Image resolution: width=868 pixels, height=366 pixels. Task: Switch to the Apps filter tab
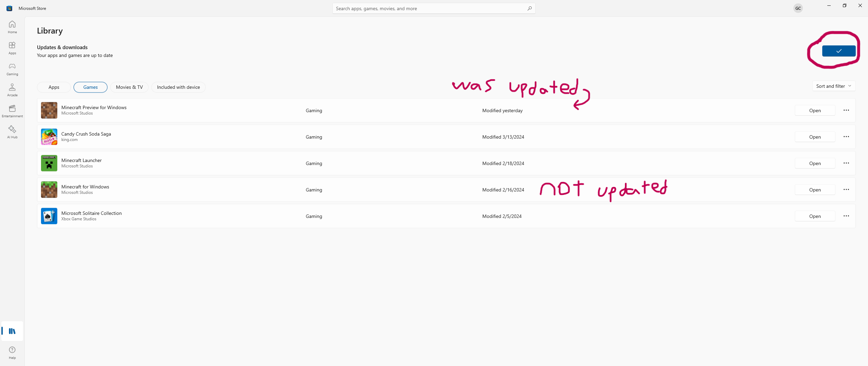point(54,87)
